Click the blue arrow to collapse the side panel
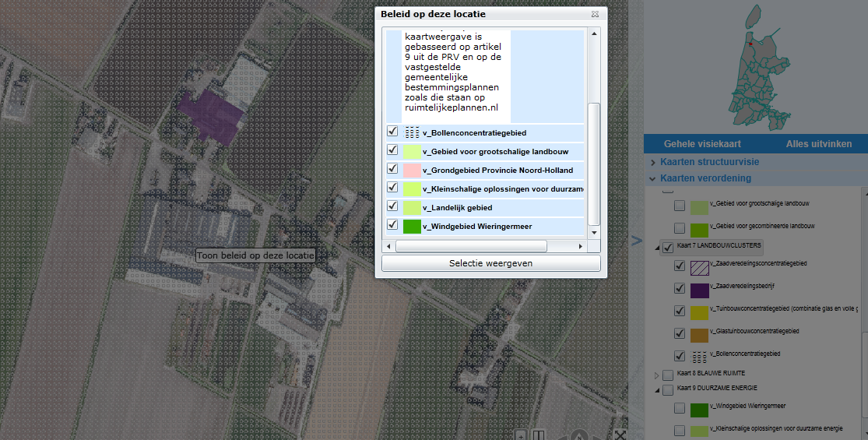868x440 pixels. click(637, 241)
